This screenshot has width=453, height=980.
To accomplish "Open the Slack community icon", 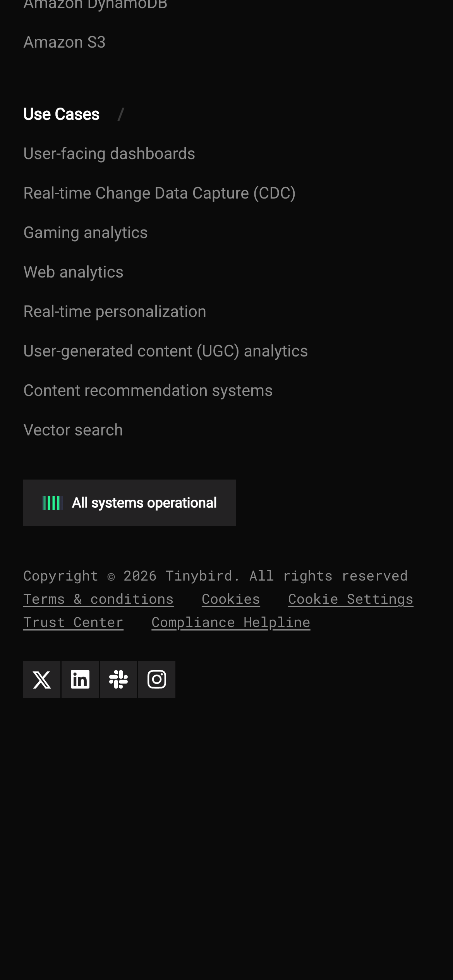I will coord(118,679).
